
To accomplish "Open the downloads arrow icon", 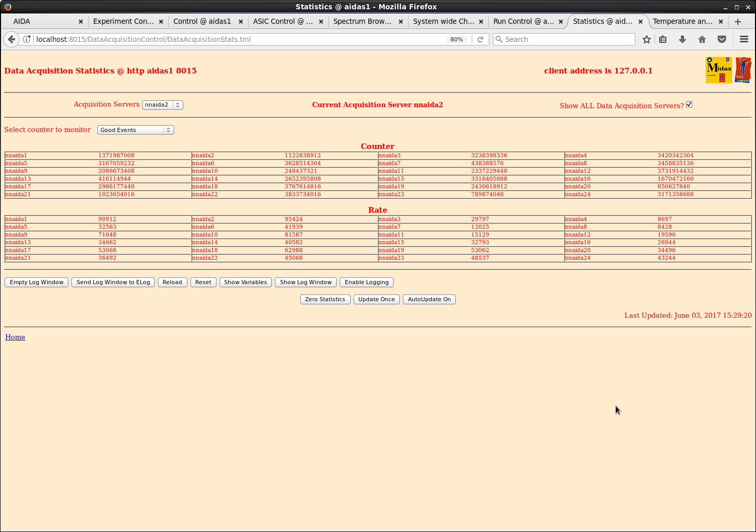I will pos(682,39).
